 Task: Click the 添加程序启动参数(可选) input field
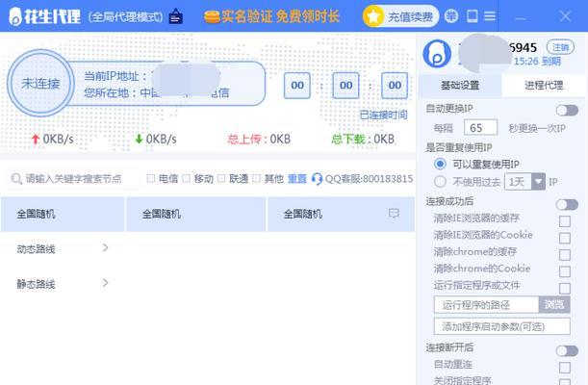[502, 326]
